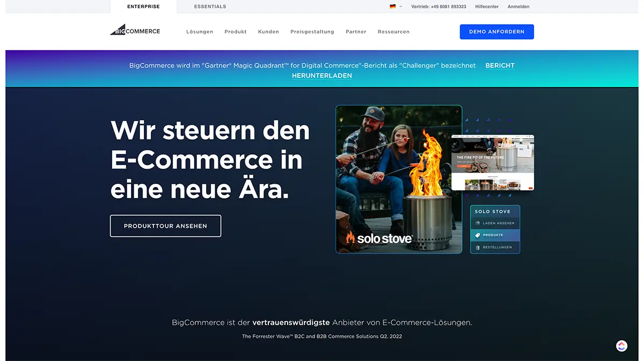The width and height of the screenshot is (644, 361).
Task: Select the storefront icon next to Laden ansehen
Action: tap(478, 223)
